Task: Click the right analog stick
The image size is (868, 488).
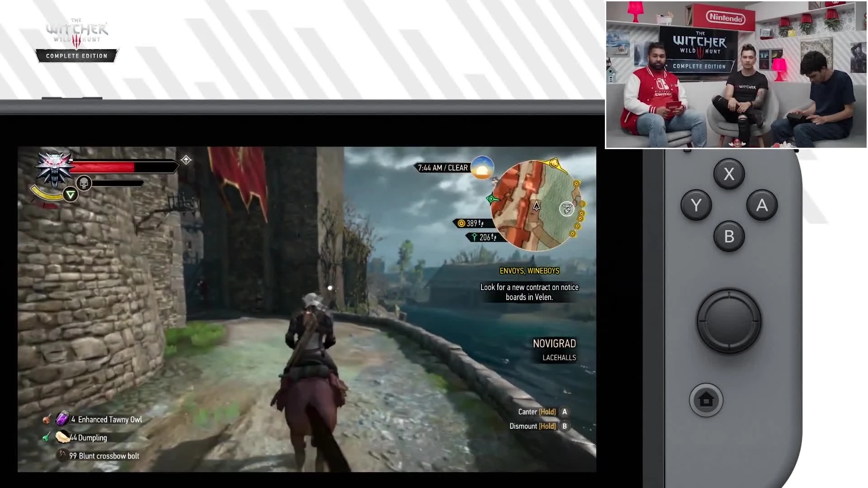Action: (729, 321)
